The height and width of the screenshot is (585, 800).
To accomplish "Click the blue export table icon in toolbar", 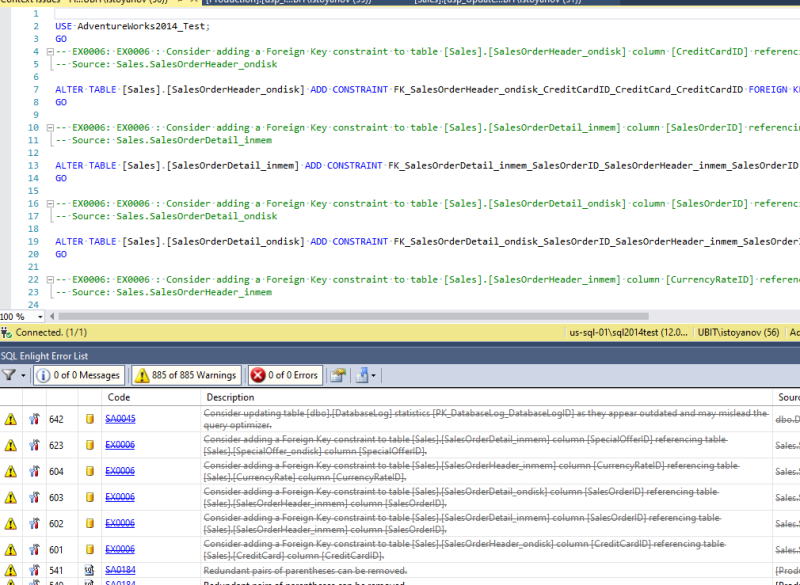I will (362, 376).
